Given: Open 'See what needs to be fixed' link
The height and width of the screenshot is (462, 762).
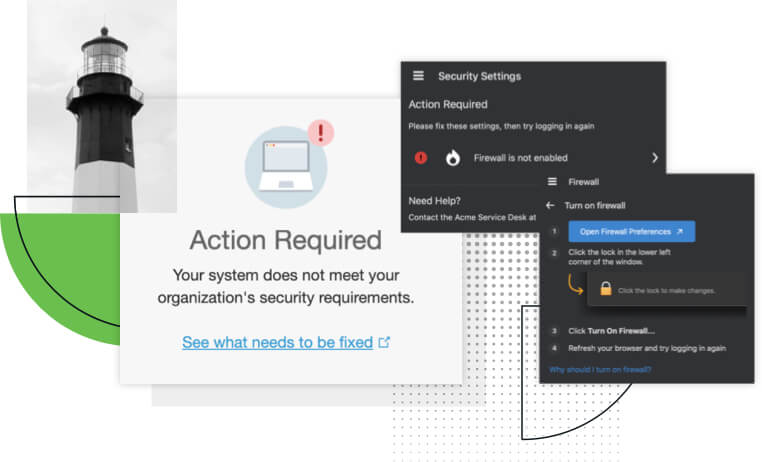Looking at the screenshot, I should [277, 342].
